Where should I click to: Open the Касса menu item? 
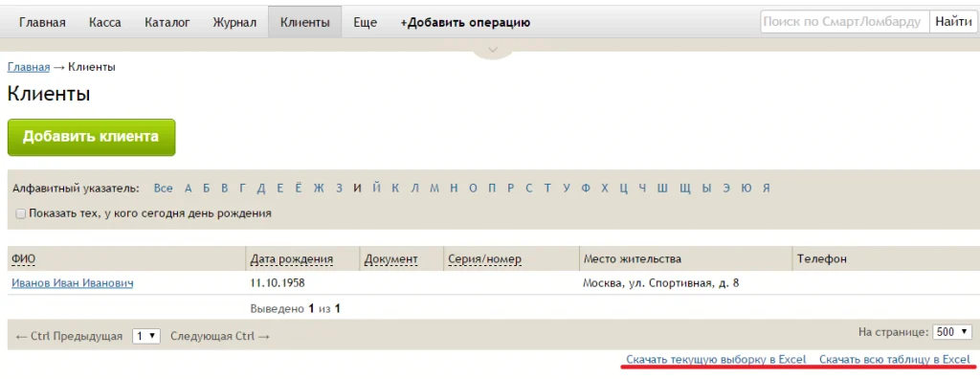pos(105,23)
